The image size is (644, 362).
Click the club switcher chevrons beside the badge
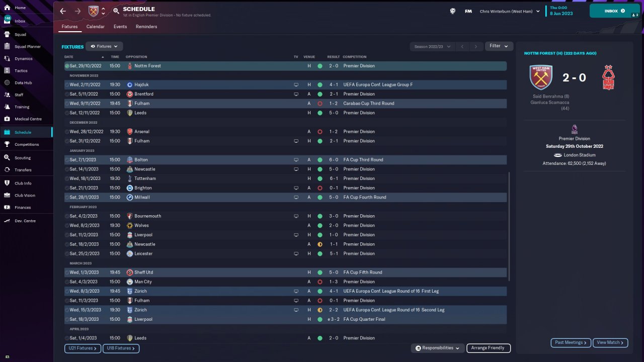pos(103,11)
